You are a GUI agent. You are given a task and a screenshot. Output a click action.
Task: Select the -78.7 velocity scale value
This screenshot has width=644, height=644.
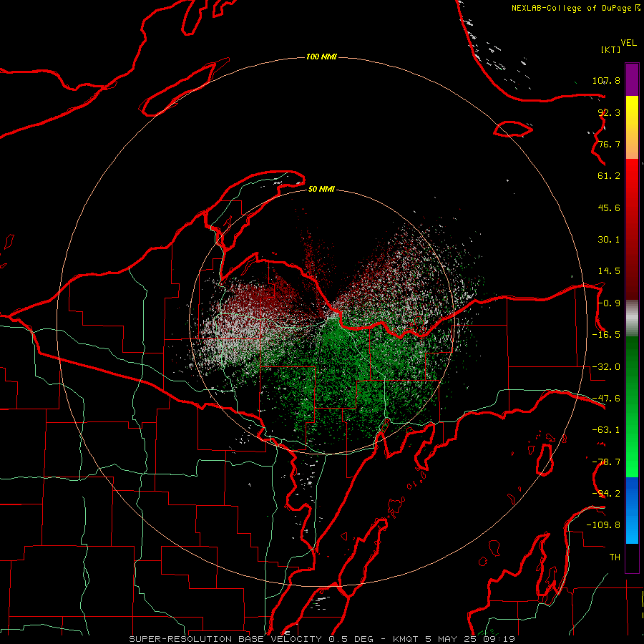(606, 462)
